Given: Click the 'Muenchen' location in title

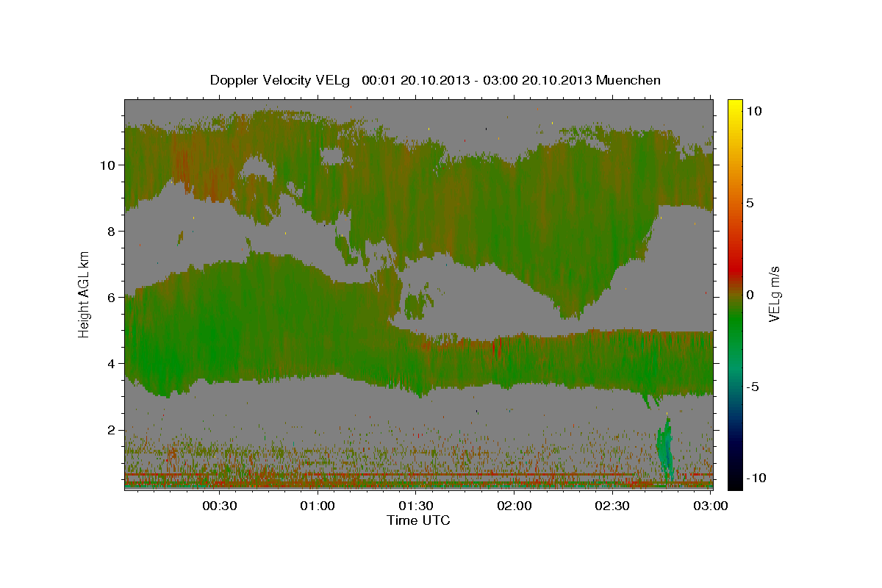Looking at the screenshot, I should (628, 80).
